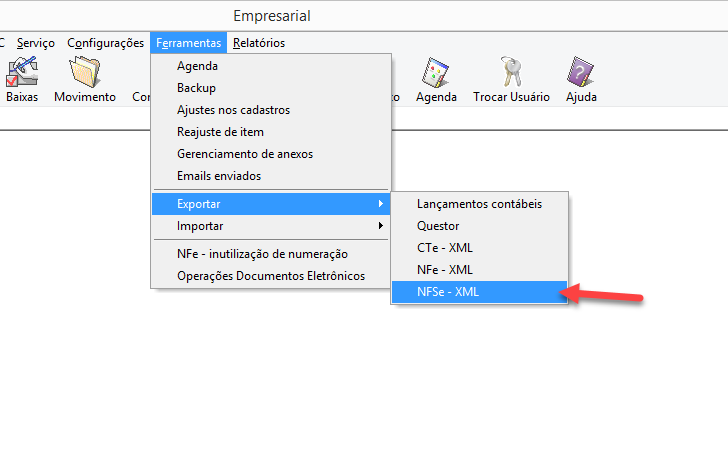Open the Configurações menu
Screen dimensions: 728x451
click(105, 43)
